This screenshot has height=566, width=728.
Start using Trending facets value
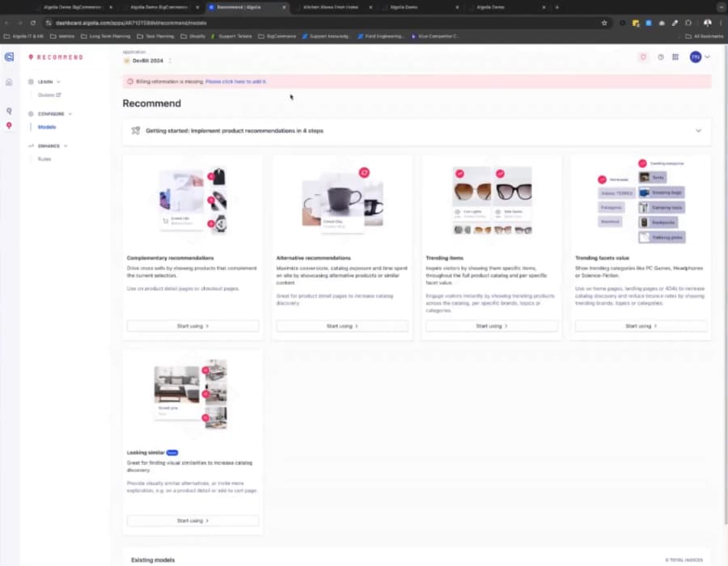coord(641,326)
